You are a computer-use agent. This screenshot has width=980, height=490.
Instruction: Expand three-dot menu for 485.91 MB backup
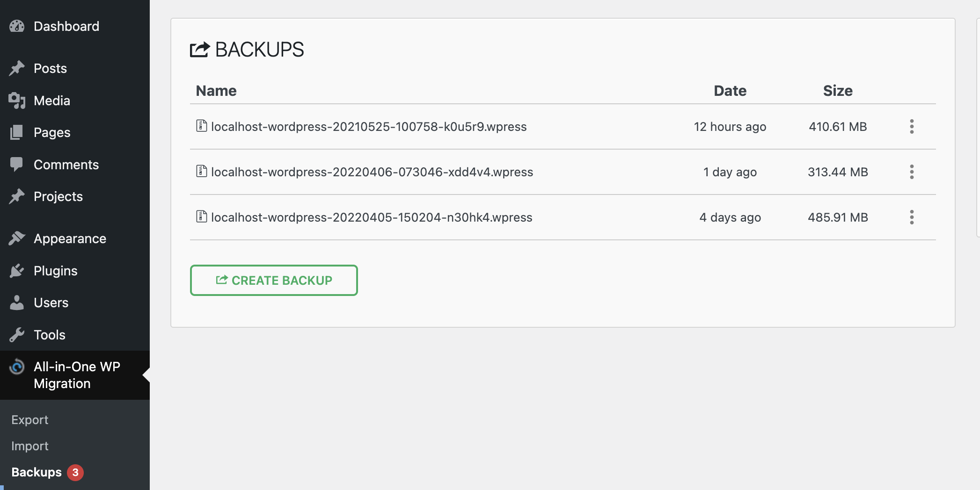click(x=911, y=217)
